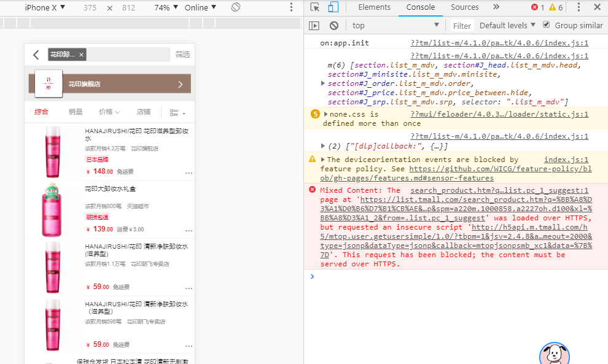Viewport: 608px width, 364px height.
Task: Open the h5api.m.tmall.com script URL link
Action: (x=456, y=241)
